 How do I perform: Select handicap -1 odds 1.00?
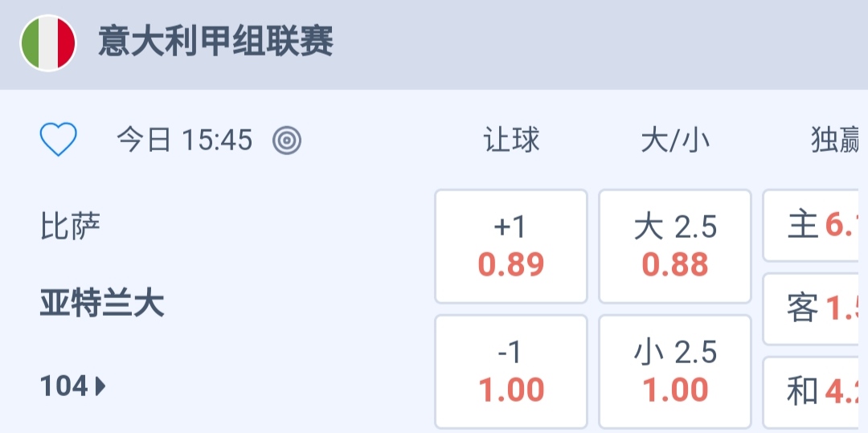[x=511, y=372]
